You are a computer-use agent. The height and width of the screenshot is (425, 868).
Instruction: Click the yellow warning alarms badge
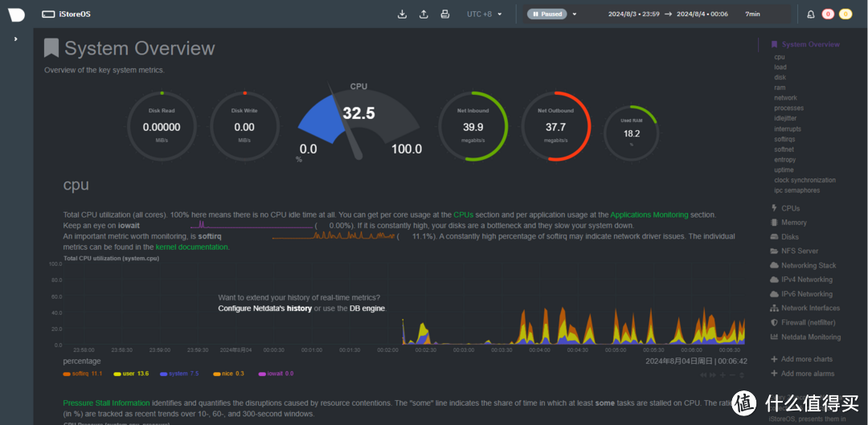[845, 14]
